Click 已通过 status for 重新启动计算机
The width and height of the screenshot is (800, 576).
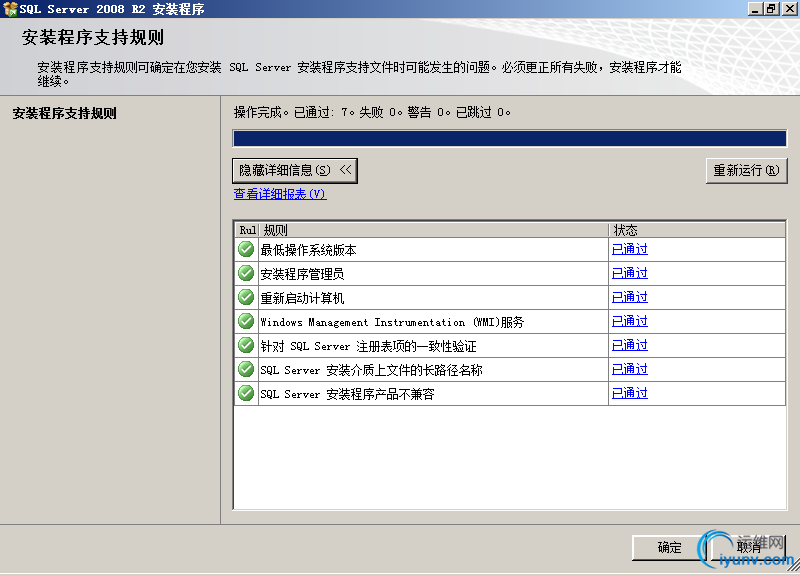tap(630, 297)
